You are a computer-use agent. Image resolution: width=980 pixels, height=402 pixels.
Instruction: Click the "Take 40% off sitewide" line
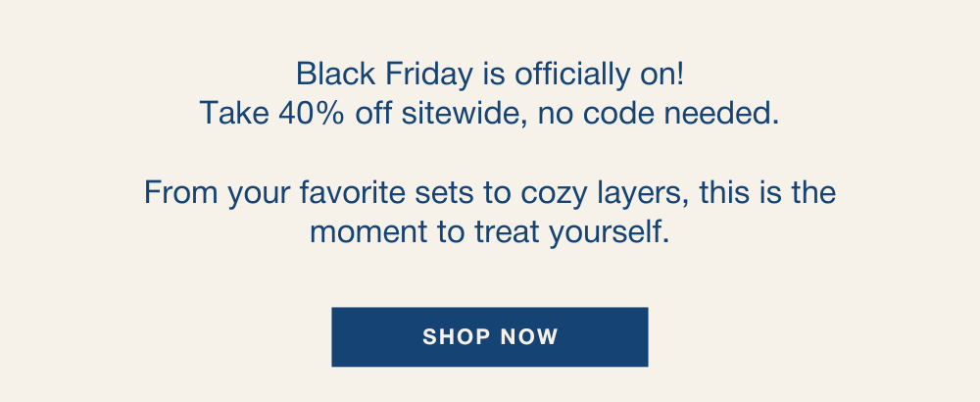489,114
